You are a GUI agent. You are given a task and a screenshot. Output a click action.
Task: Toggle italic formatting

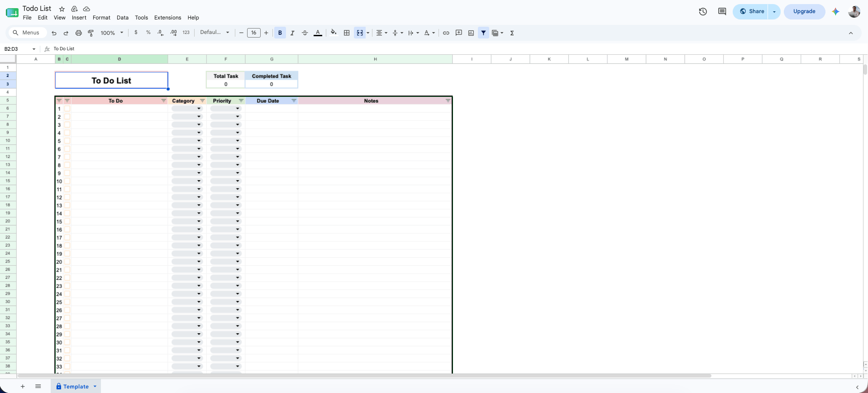[x=292, y=33]
